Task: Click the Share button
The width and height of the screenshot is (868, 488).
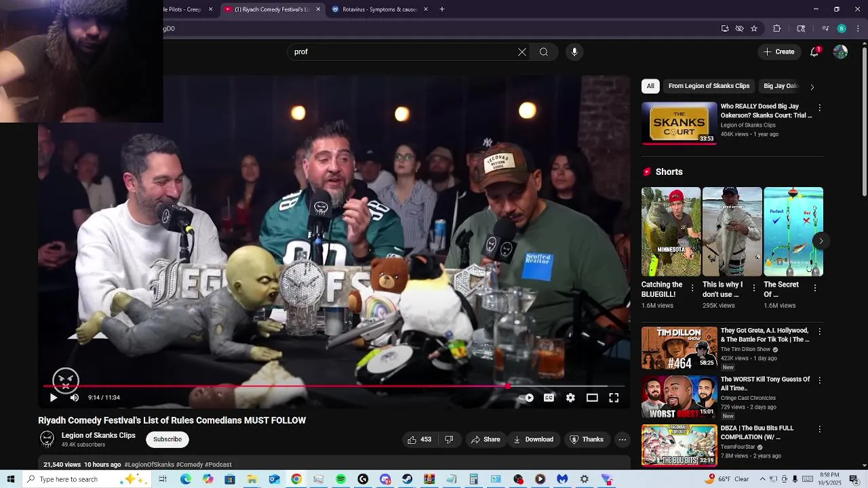Action: click(x=485, y=439)
